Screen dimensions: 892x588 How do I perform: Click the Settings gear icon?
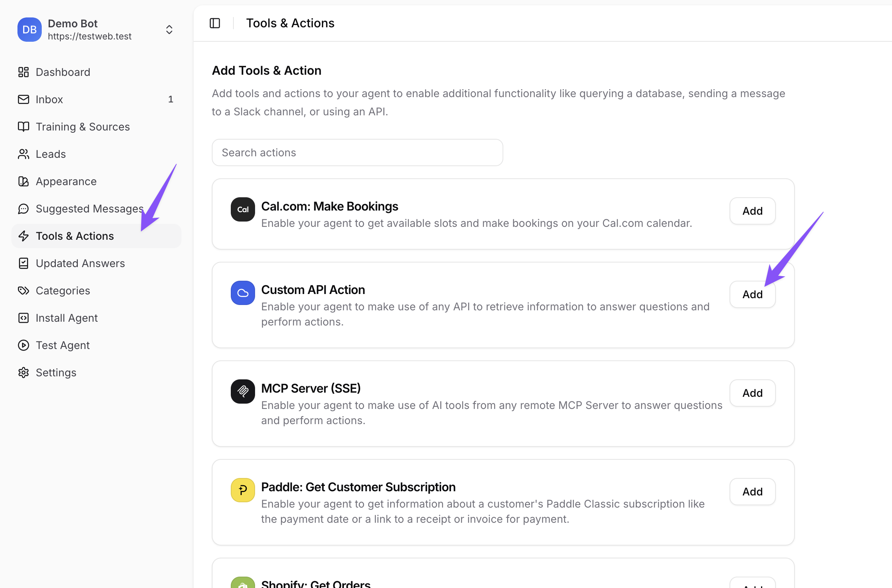point(24,373)
